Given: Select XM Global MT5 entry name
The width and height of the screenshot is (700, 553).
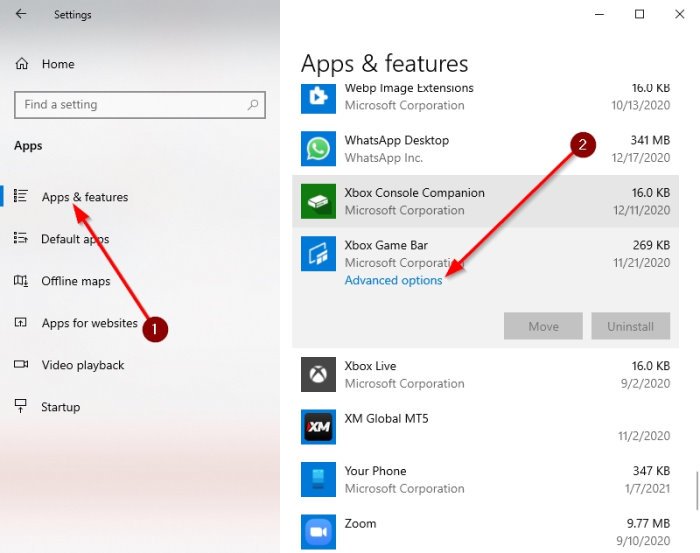Looking at the screenshot, I should [386, 418].
